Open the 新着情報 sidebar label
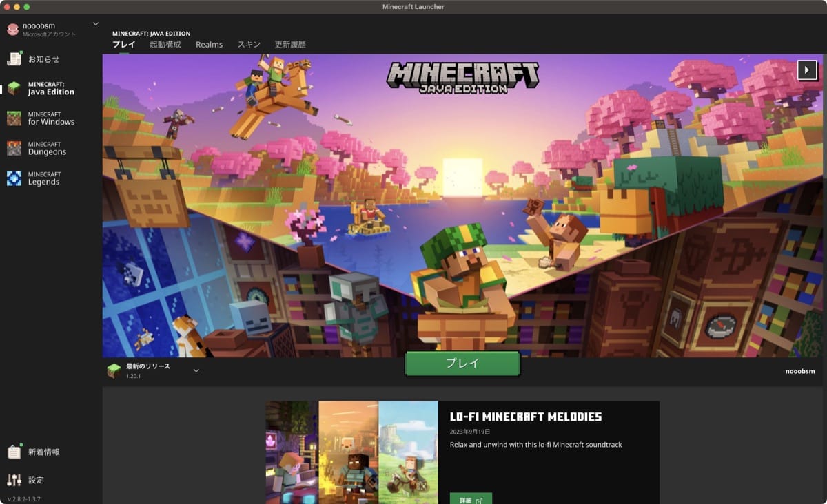 point(43,452)
